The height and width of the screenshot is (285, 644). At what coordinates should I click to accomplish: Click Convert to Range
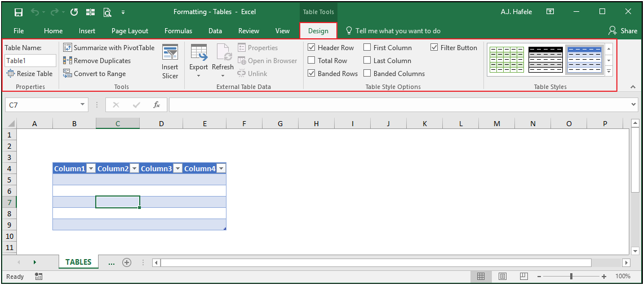click(95, 74)
